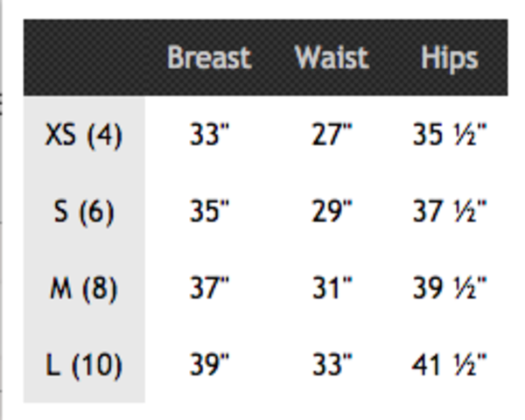
Task: Click the L hips measurement 41 ½"
Action: click(x=450, y=365)
